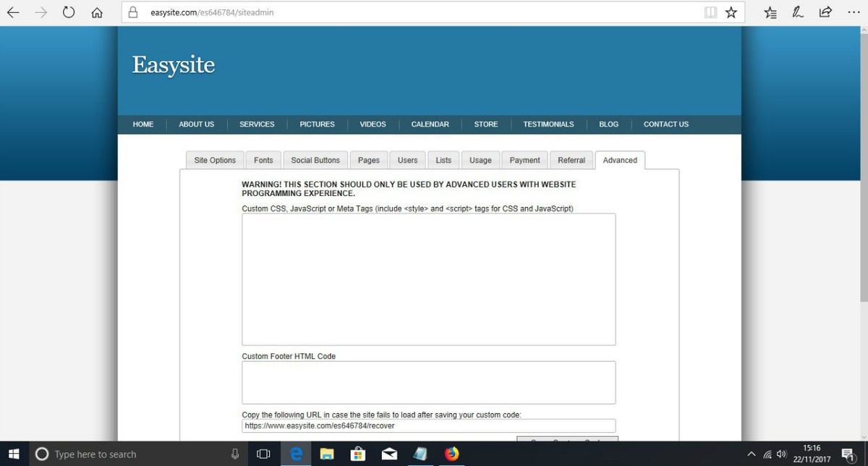
Task: Click the recover URL text field
Action: [429, 425]
